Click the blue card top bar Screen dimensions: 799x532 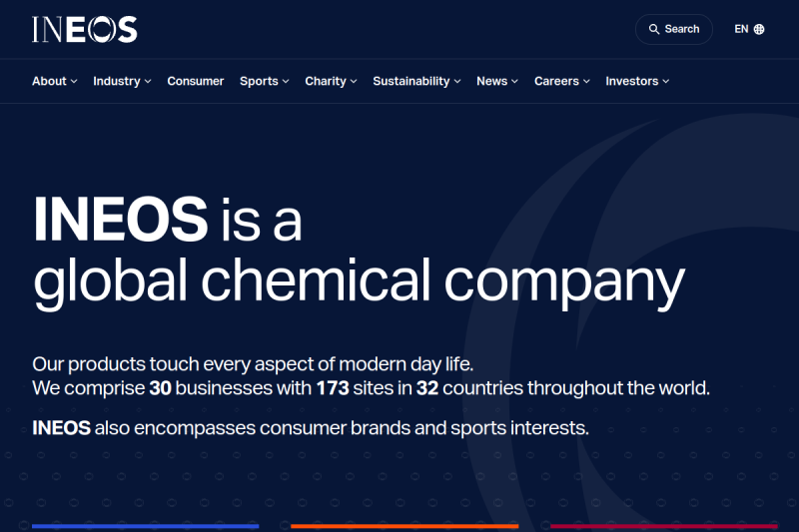[x=145, y=526]
